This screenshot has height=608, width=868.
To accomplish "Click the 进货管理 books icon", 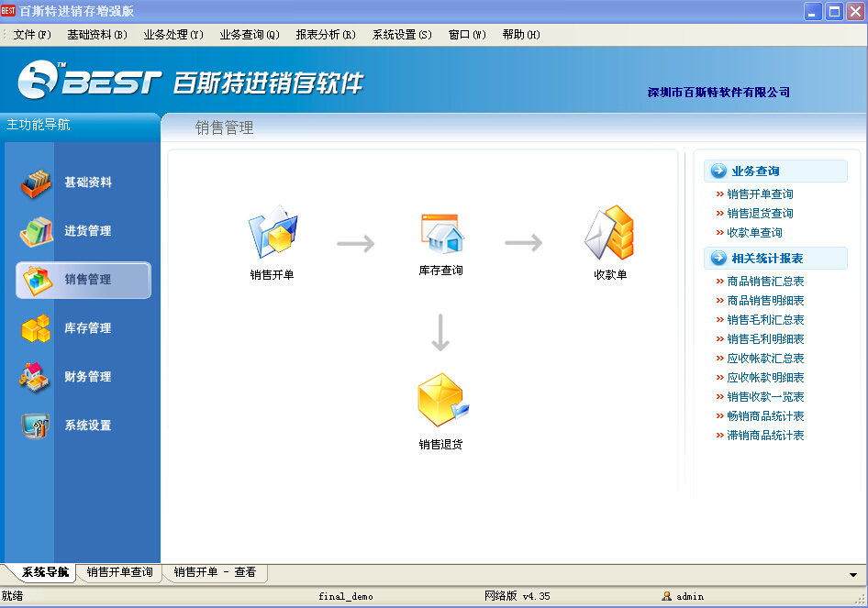I will 36,232.
